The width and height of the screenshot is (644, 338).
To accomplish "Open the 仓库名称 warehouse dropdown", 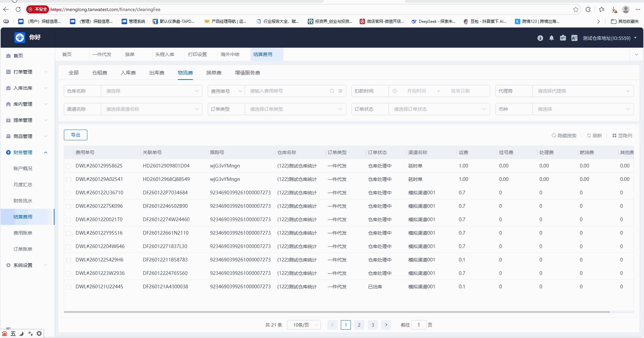I will 151,91.
